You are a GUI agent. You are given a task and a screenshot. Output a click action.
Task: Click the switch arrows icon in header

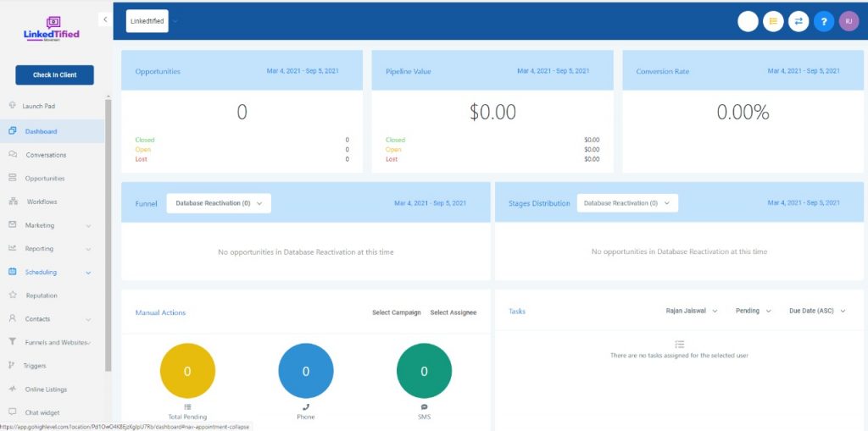[798, 21]
